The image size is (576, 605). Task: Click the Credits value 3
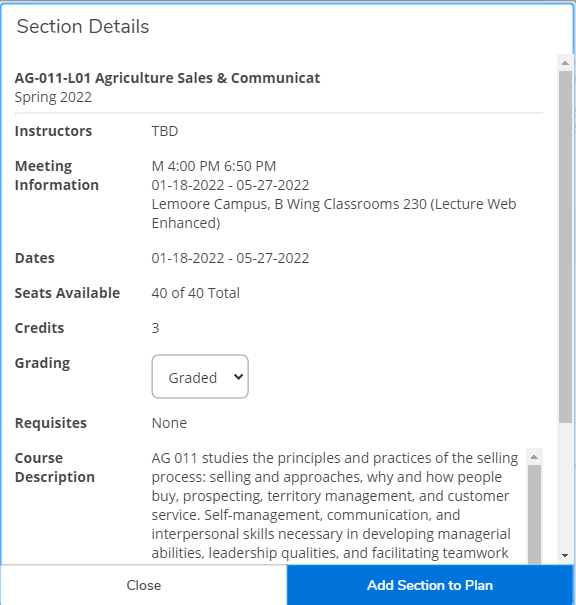click(x=155, y=328)
